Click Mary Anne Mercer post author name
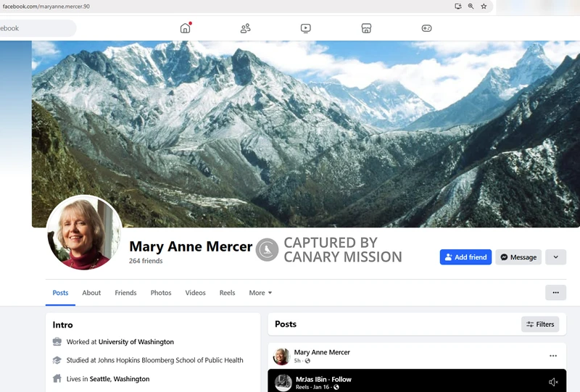The image size is (580, 392). tap(322, 352)
